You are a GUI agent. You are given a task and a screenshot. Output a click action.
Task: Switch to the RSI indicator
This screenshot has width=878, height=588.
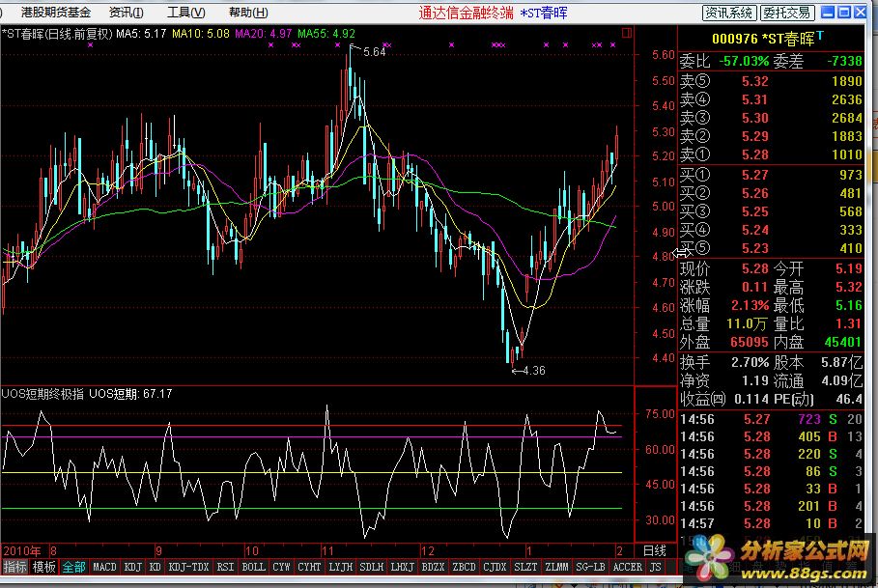225,567
